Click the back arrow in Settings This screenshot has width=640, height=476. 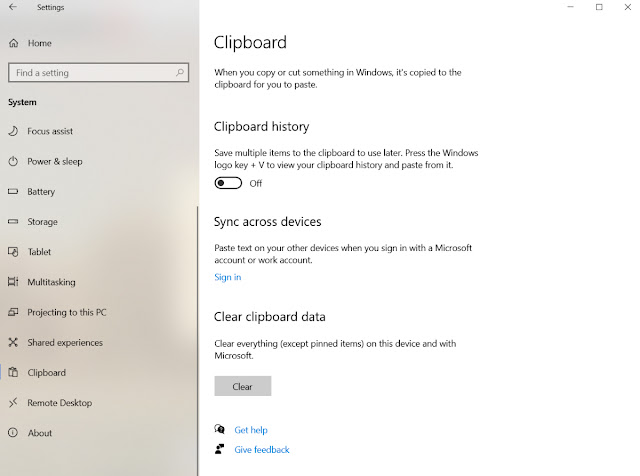point(13,7)
